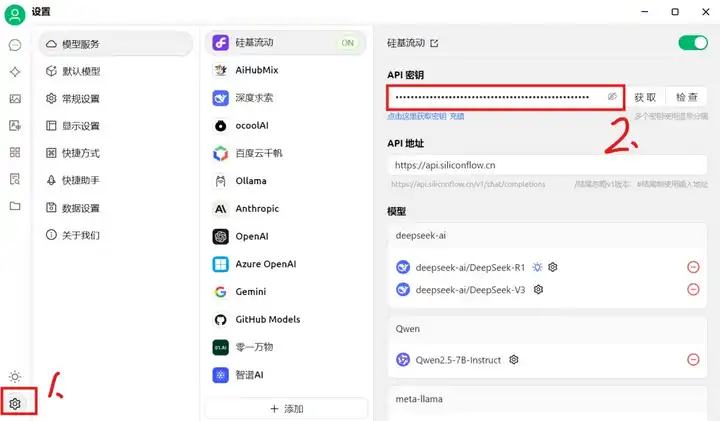
Task: Remove the DeepSeek-R1 model
Action: point(693,267)
